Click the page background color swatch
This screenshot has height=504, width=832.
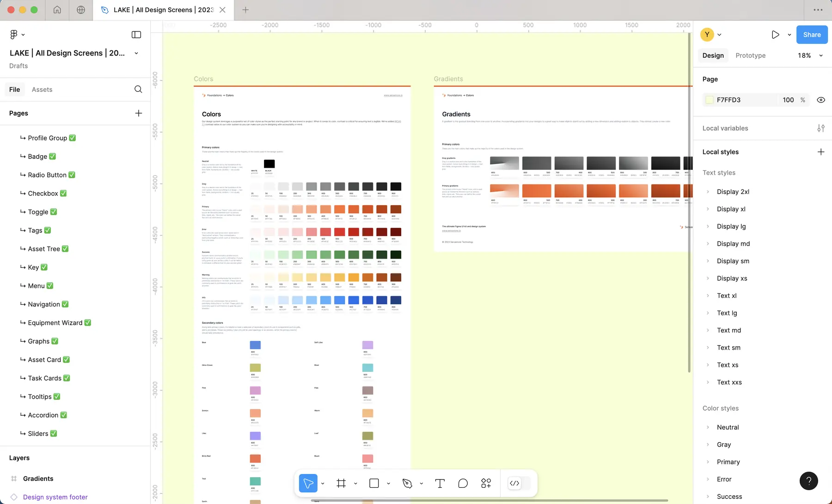[709, 100]
